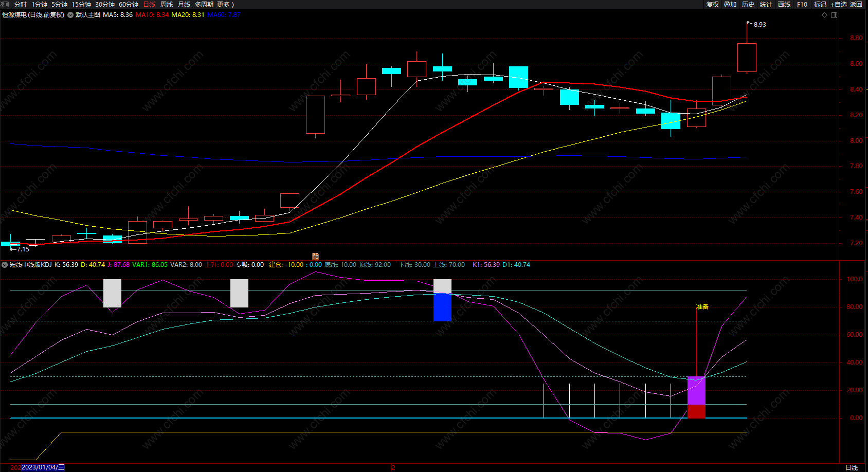Select the 30分钟 period tab
Screen dimensions: 868x472
(105, 4)
